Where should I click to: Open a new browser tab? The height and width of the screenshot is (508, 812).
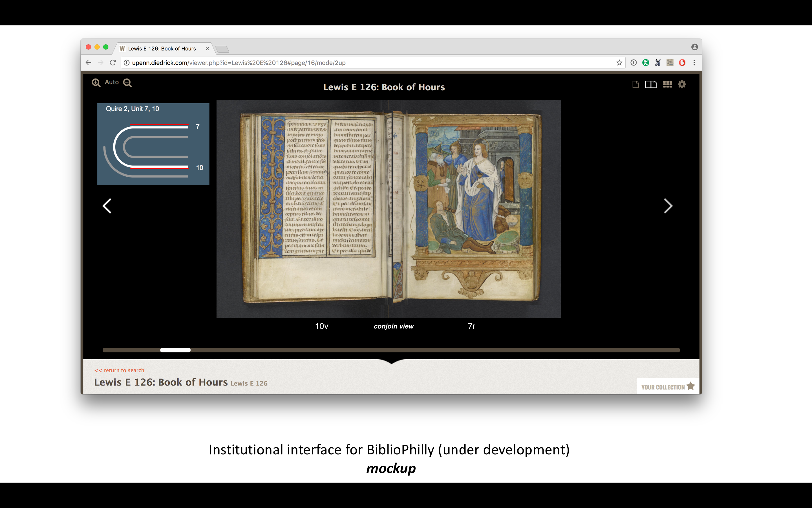pos(222,49)
